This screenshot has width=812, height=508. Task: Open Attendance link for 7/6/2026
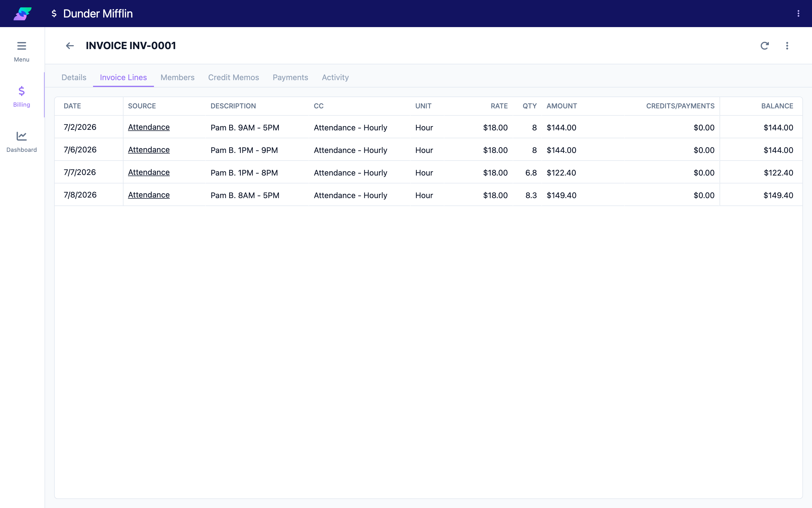(x=149, y=150)
